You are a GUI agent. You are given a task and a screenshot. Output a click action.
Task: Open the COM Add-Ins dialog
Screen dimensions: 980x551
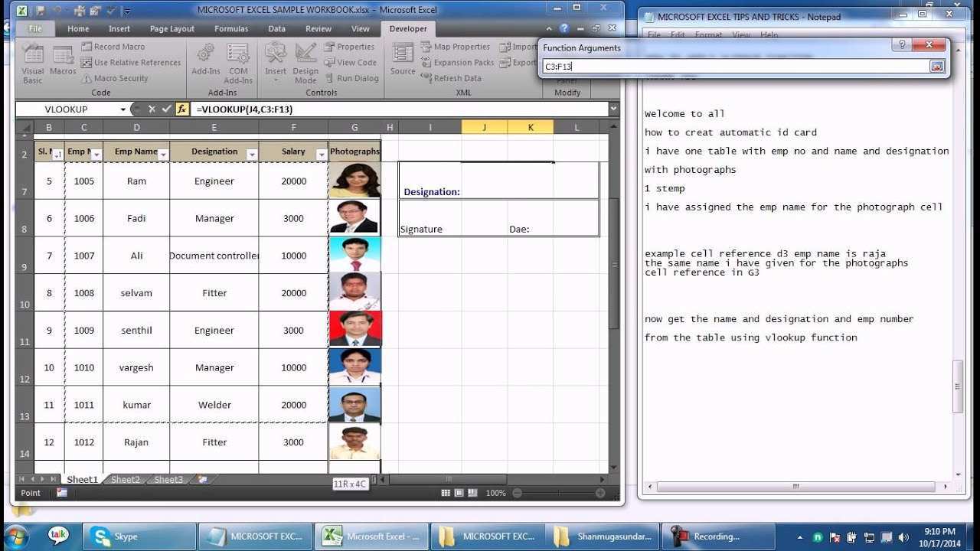click(x=238, y=63)
